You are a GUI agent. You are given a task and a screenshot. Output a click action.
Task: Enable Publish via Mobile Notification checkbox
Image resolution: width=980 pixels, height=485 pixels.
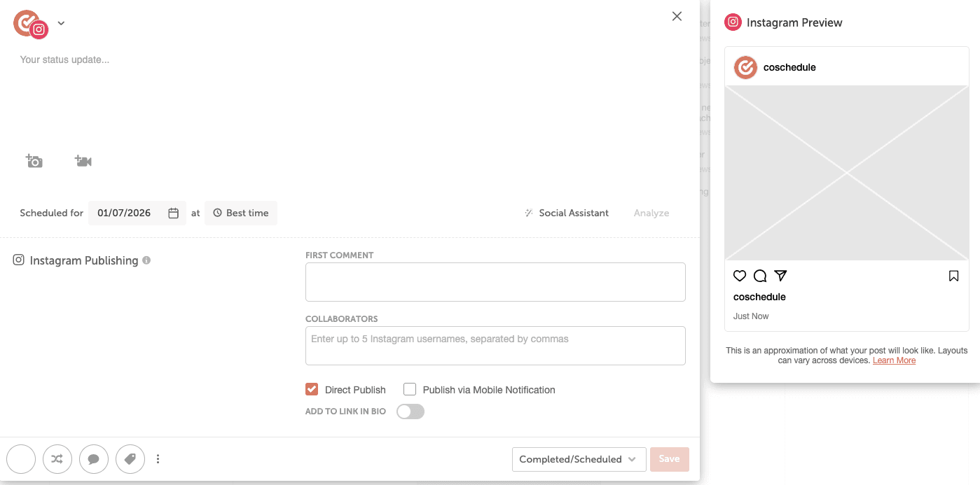[x=410, y=390]
